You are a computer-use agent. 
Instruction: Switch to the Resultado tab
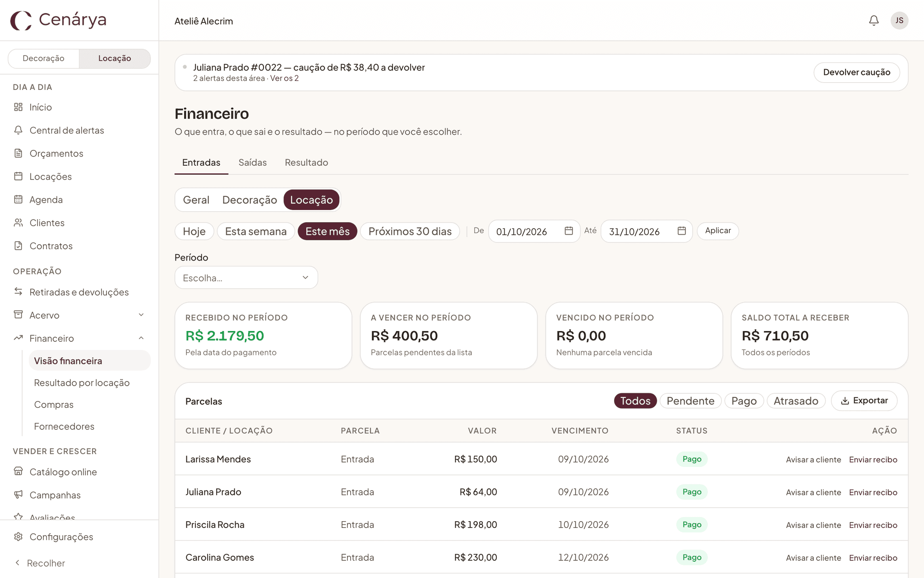click(306, 162)
